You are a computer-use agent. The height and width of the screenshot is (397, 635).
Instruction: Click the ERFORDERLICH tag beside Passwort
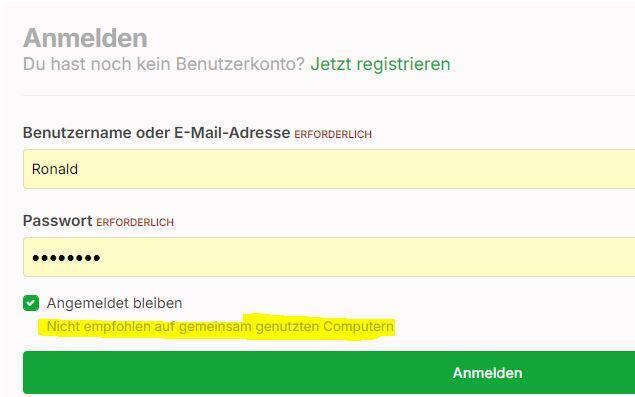135,222
